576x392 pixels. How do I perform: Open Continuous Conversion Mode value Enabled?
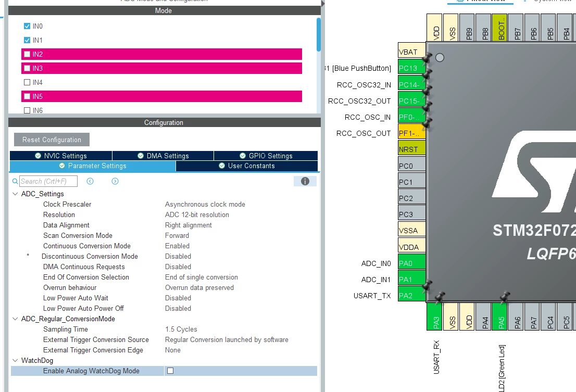point(178,246)
